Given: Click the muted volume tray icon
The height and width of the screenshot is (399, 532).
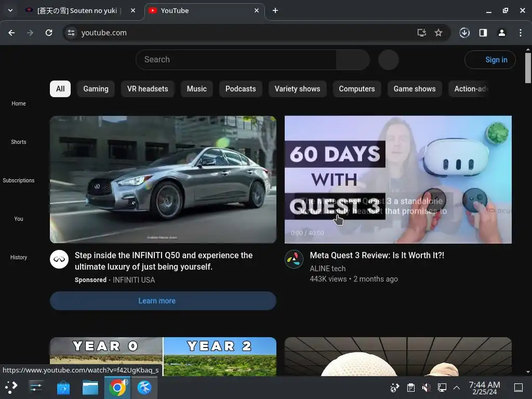Looking at the screenshot, I should click(427, 388).
